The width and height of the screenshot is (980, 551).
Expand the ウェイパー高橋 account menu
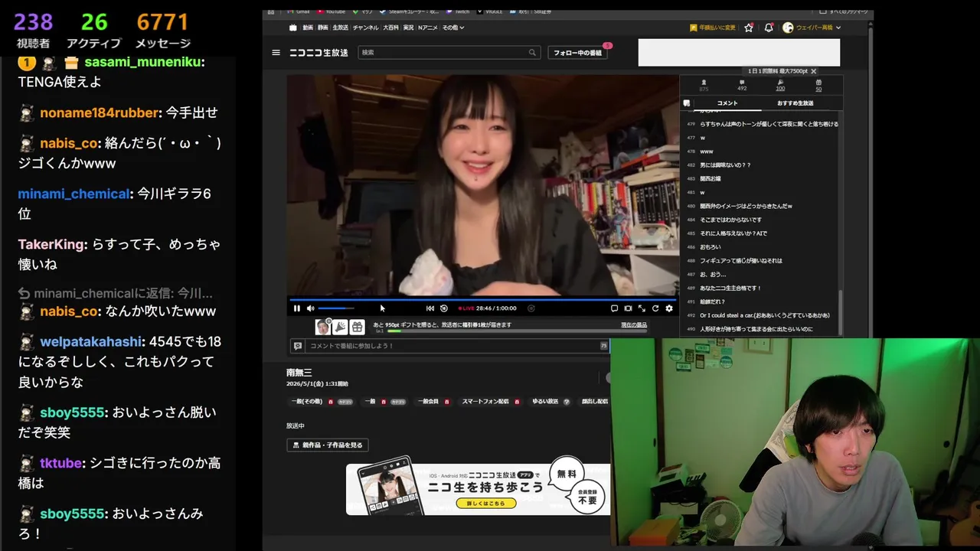[812, 28]
